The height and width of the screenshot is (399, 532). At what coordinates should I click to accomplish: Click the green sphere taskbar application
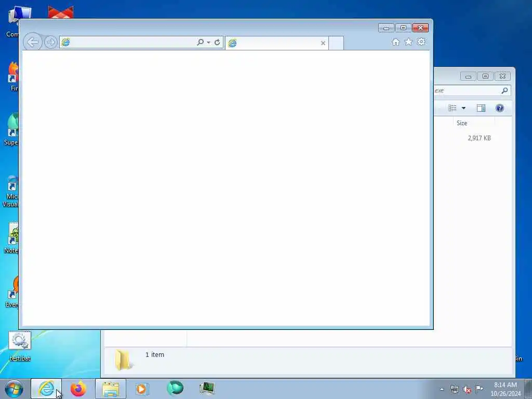175,389
